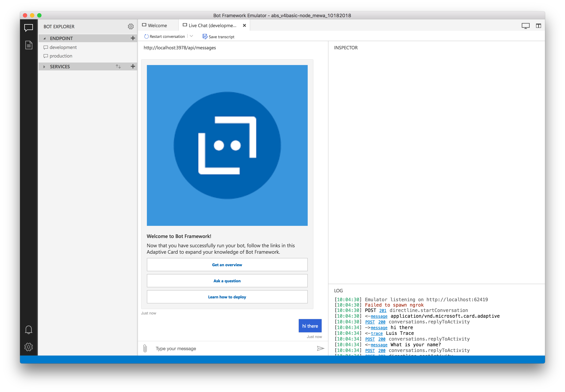Image resolution: width=565 pixels, height=392 pixels.
Task: Open emulator settings with bottom-left gear icon
Action: pos(28,347)
